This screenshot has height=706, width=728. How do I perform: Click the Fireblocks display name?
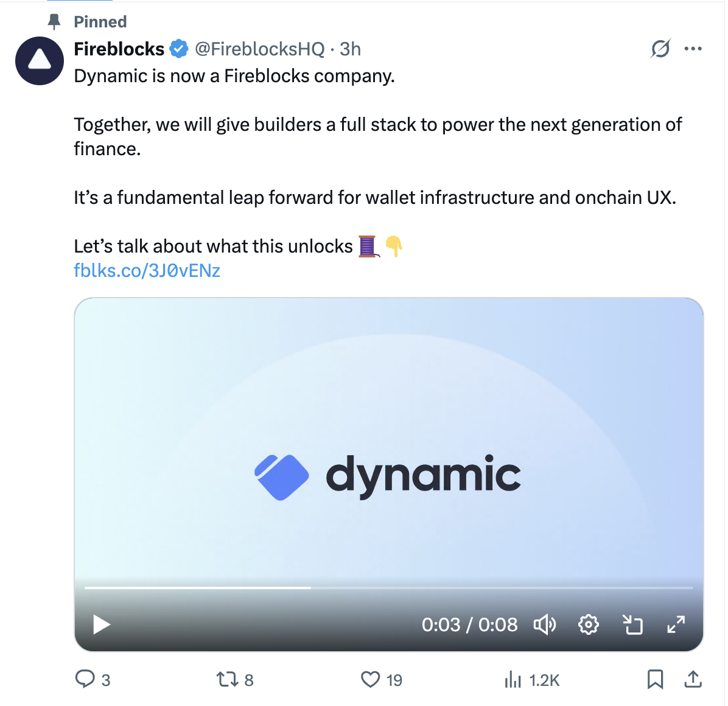pyautogui.click(x=119, y=49)
